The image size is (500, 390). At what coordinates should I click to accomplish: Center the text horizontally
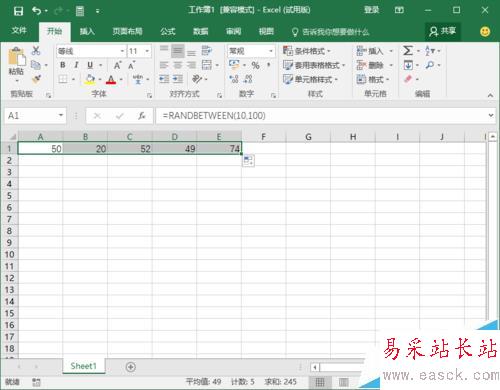(178, 65)
